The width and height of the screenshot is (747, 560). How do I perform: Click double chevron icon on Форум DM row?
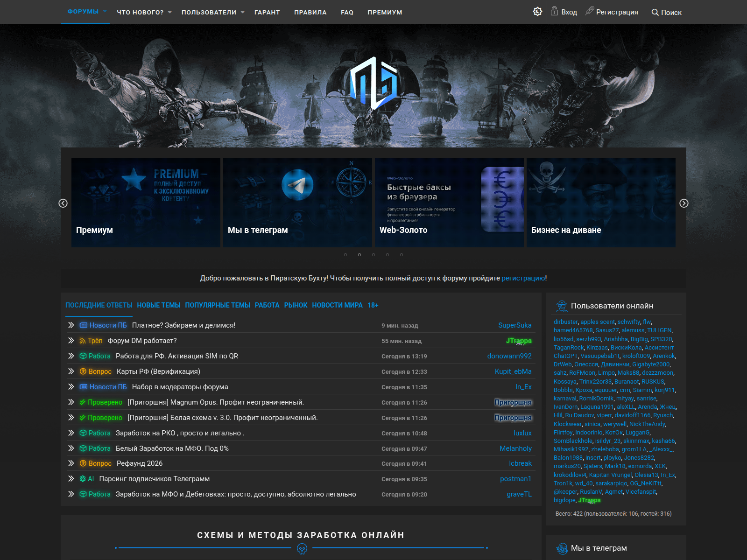coord(71,341)
